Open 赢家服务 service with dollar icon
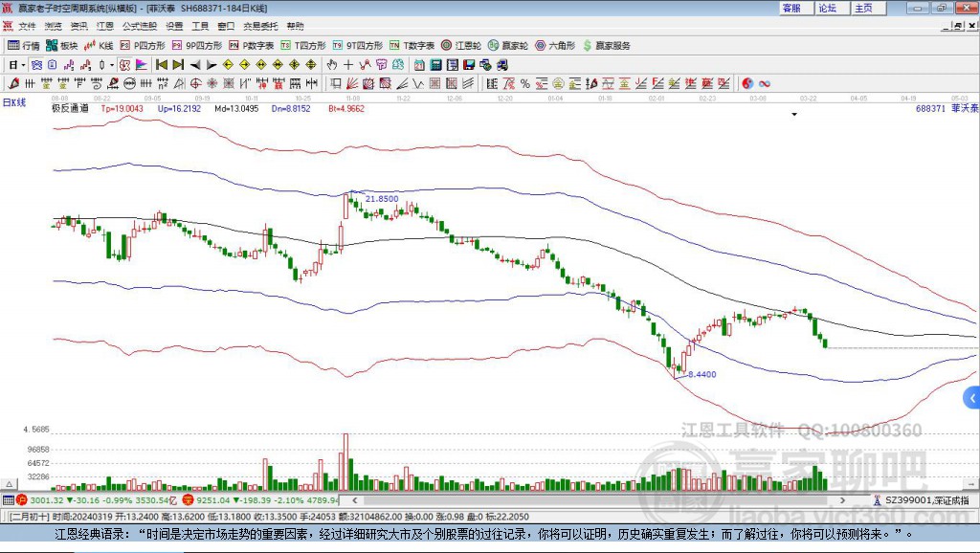 (x=606, y=46)
